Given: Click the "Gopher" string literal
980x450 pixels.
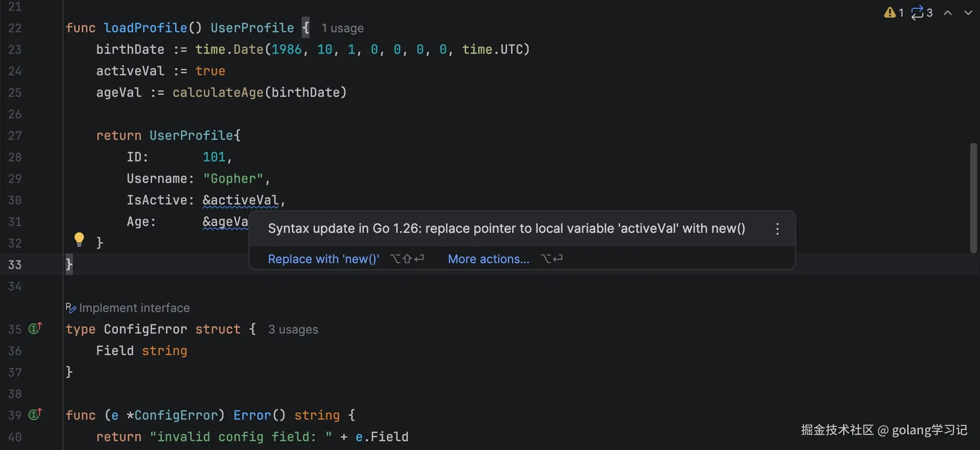Looking at the screenshot, I should (233, 179).
